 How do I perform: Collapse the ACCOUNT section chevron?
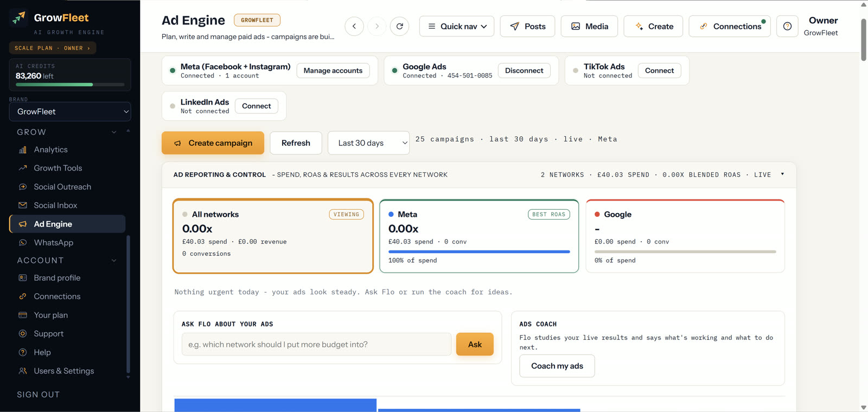coord(114,261)
